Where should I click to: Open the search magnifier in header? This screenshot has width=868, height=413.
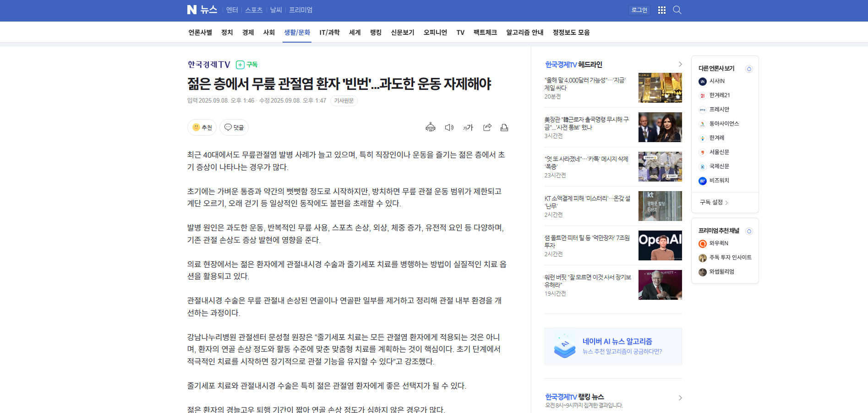pos(677,10)
